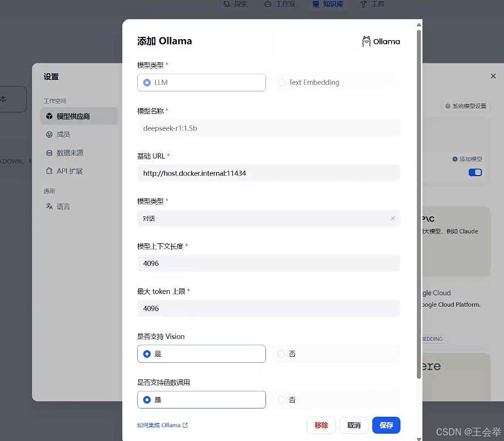
Task: Switch to the 知识库 top navigation tab
Action: [x=328, y=4]
